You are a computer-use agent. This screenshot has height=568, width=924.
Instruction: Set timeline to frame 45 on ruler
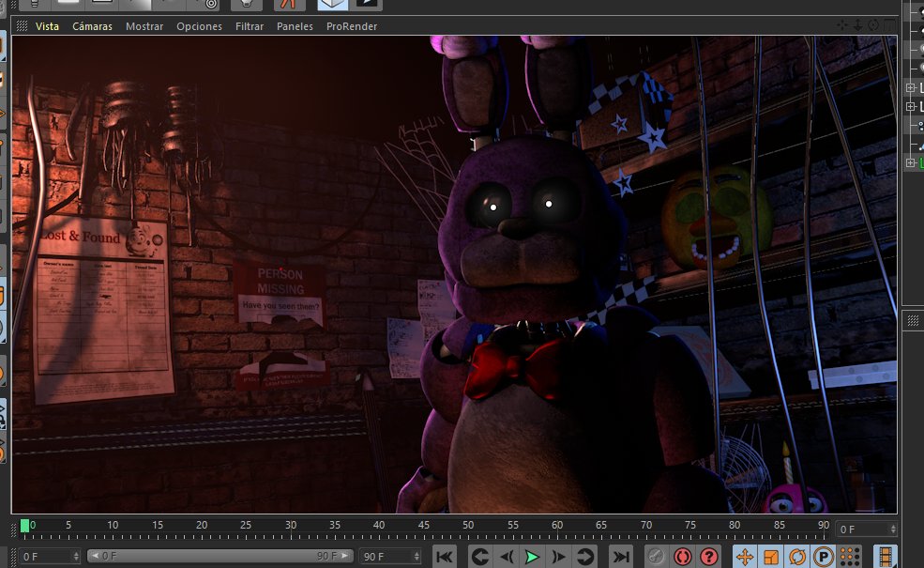424,525
